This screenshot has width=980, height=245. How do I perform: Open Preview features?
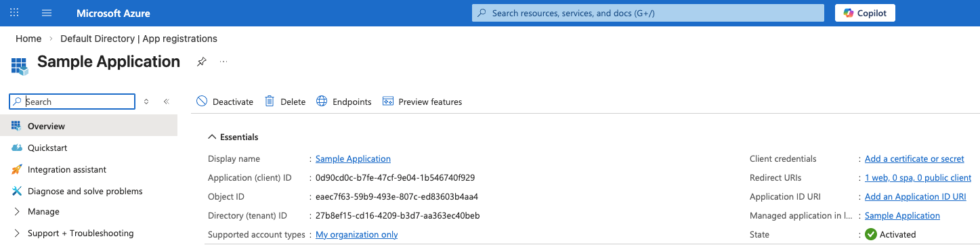point(422,102)
